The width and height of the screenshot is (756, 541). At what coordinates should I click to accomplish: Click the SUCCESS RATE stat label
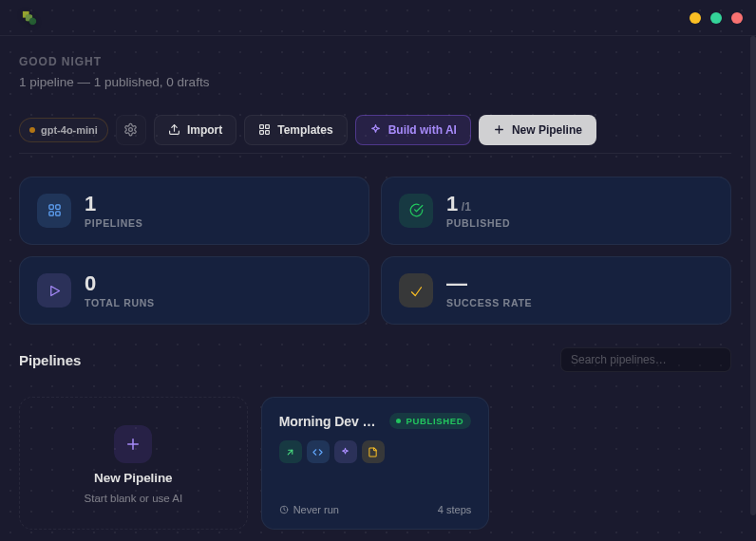(x=489, y=303)
